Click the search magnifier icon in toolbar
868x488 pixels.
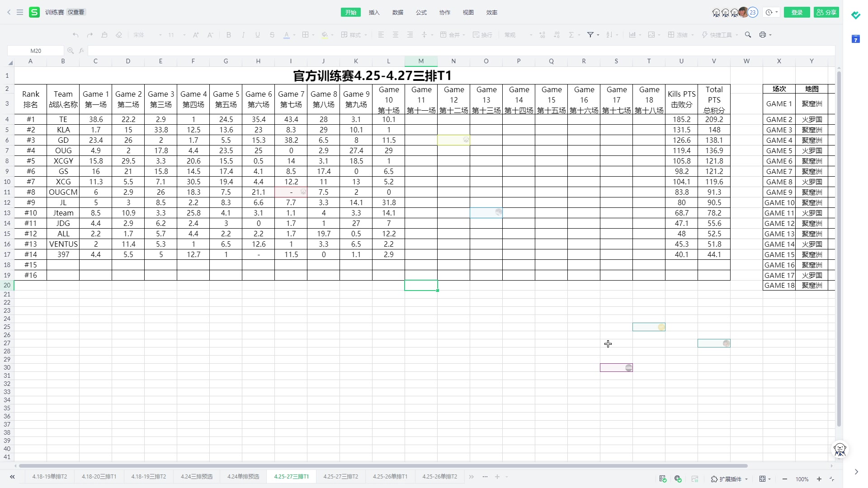point(748,35)
